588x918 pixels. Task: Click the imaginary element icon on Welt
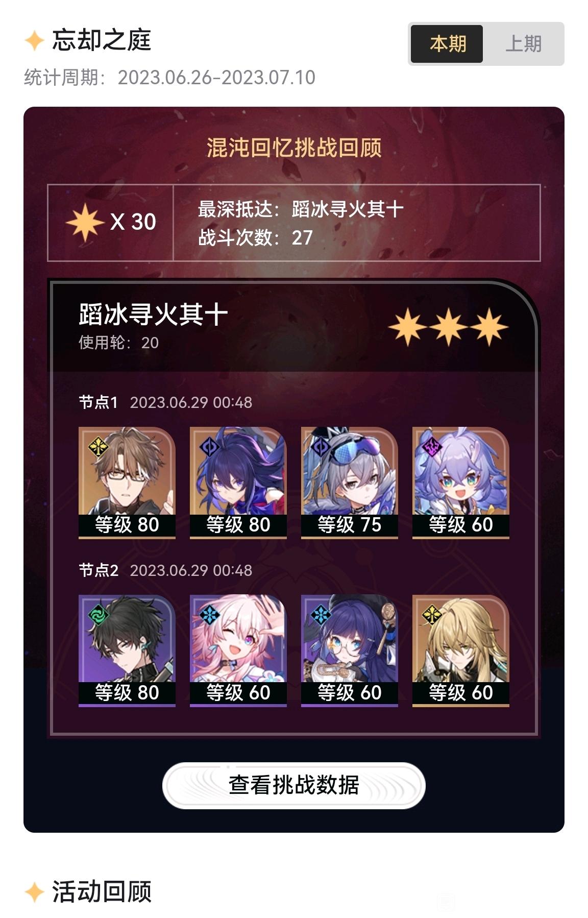[x=98, y=447]
